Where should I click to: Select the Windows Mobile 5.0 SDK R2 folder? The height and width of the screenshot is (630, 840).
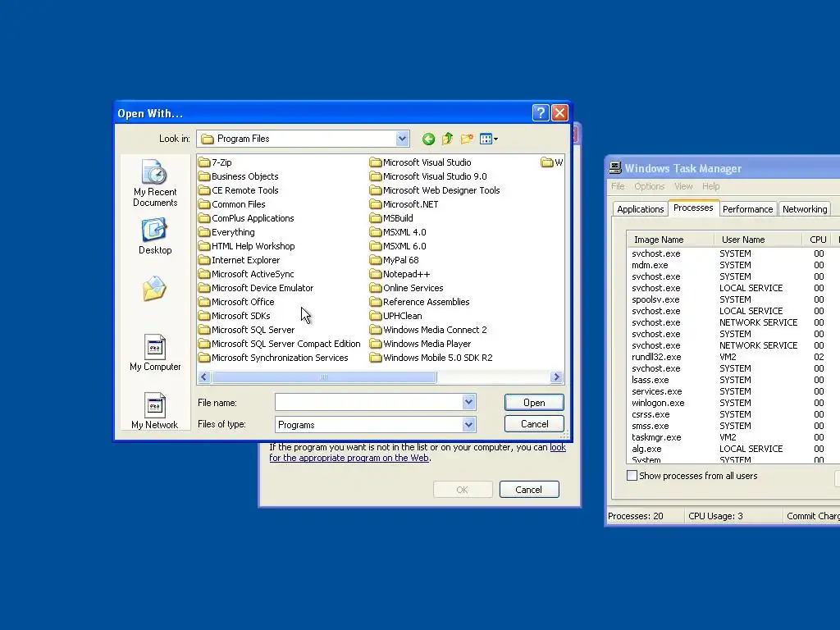pyautogui.click(x=431, y=358)
